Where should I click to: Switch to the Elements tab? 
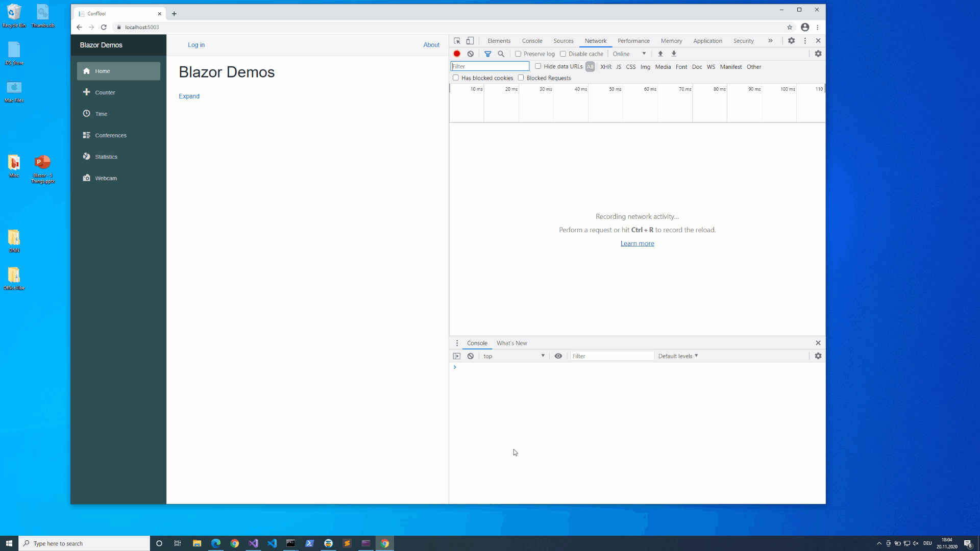point(499,41)
